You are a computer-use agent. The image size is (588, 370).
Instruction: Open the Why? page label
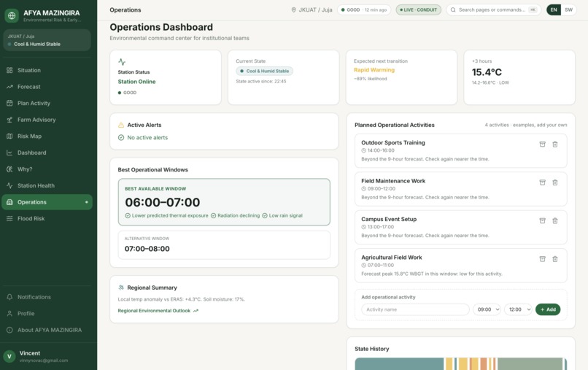[x=25, y=169]
